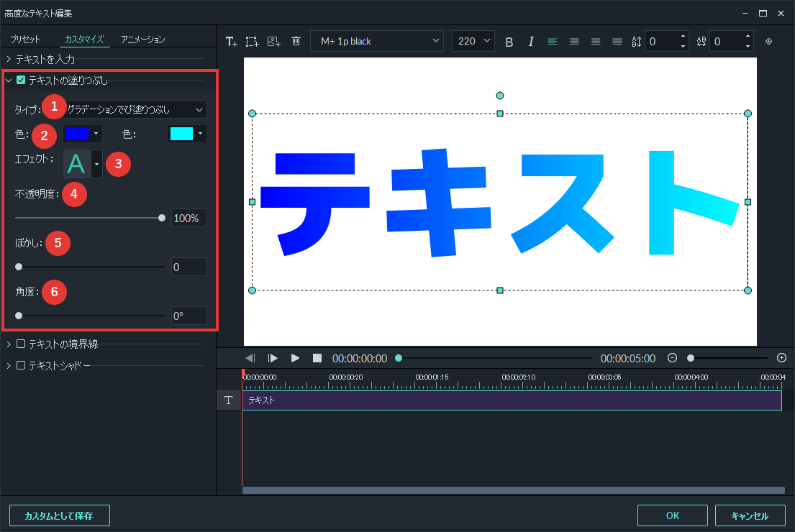Open the fill タイプ dropdown
795x532 pixels.
(x=135, y=109)
